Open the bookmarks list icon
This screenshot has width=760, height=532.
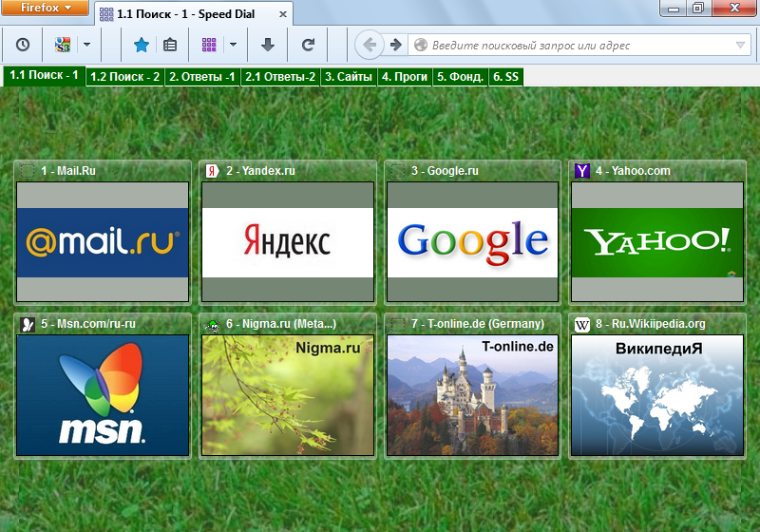coord(170,45)
